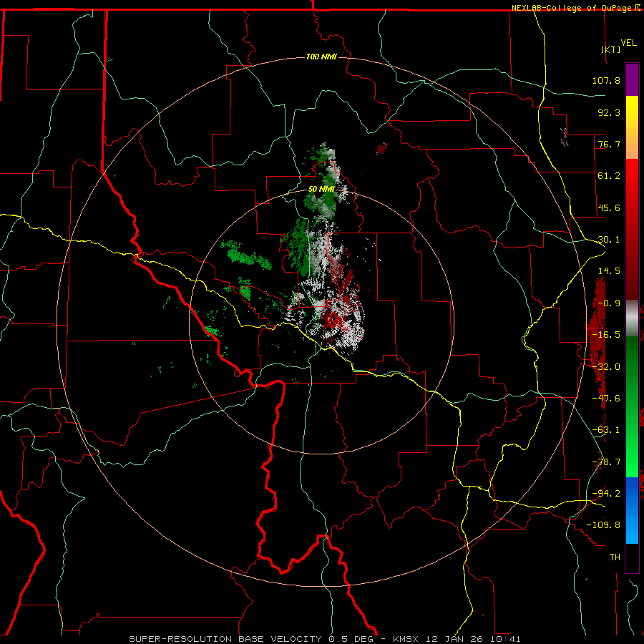Viewport: 644px width, 644px height.
Task: Click the yellow segment of the velocity color bar
Action: tap(632, 127)
